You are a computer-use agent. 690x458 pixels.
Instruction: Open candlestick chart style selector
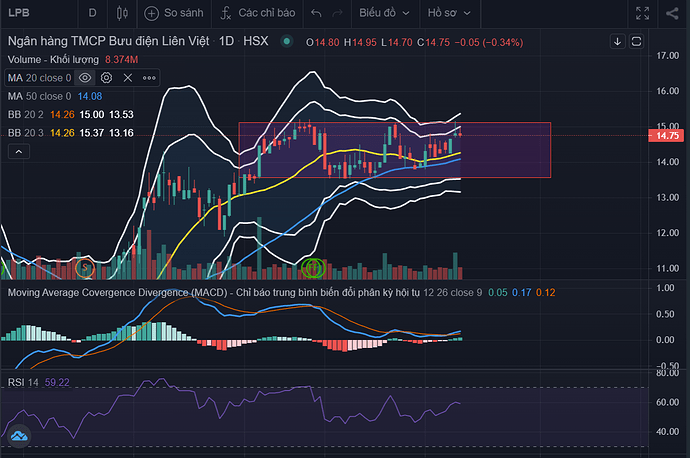pos(122,13)
